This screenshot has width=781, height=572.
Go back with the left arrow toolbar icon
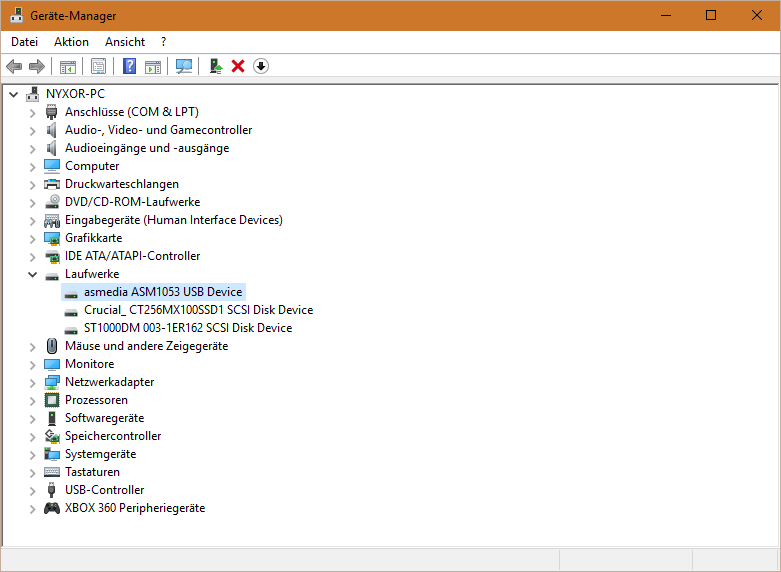click(14, 66)
